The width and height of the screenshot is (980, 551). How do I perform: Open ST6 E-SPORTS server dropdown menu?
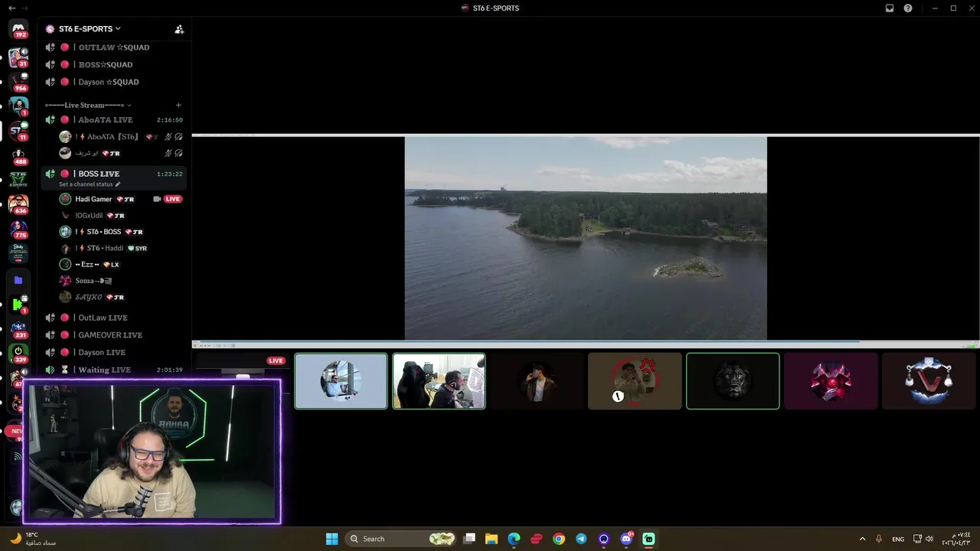[90, 29]
